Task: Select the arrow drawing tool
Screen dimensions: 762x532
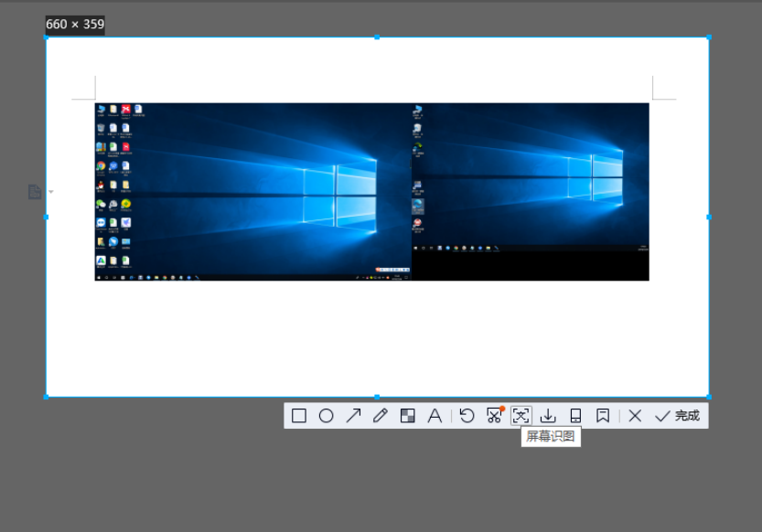Action: tap(353, 416)
